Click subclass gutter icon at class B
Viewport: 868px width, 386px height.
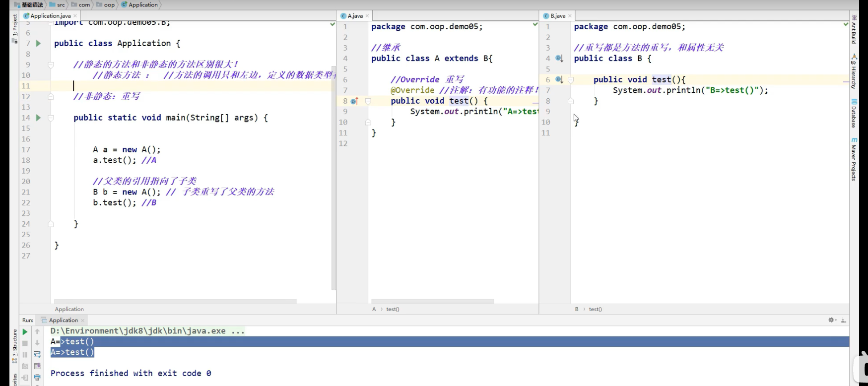point(559,59)
